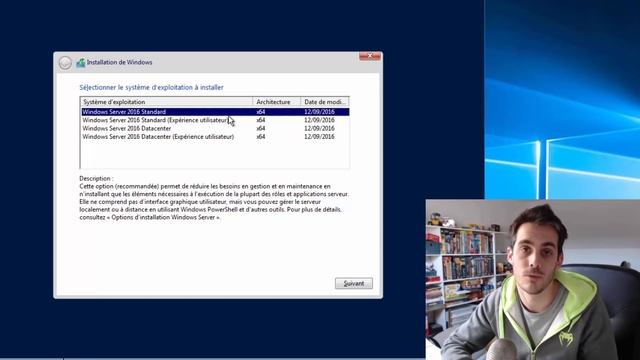Click the back arrow in installer window
This screenshot has height=360, width=640.
(x=65, y=62)
